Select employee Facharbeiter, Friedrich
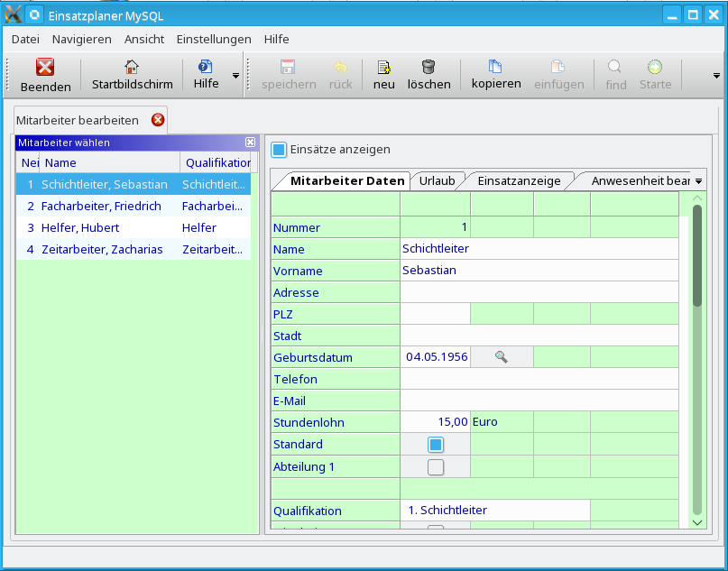Viewport: 728px width, 571px height. click(101, 206)
